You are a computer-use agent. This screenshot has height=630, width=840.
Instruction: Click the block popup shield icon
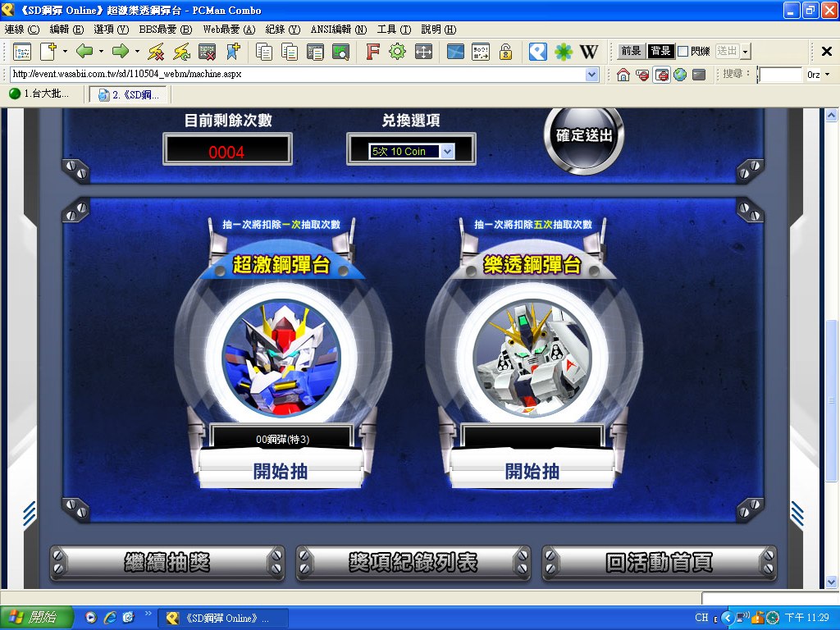pos(642,75)
